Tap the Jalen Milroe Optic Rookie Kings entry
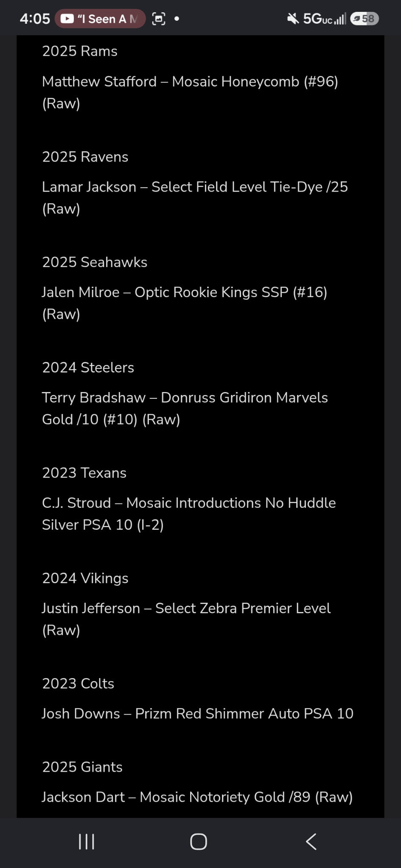Viewport: 401px width, 868px height. (185, 303)
